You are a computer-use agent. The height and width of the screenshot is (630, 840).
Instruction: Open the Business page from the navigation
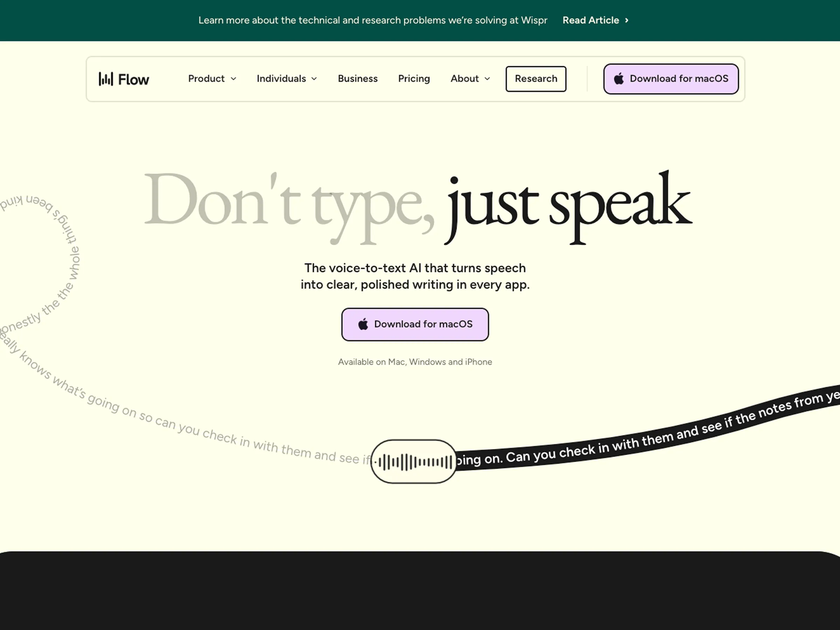357,79
